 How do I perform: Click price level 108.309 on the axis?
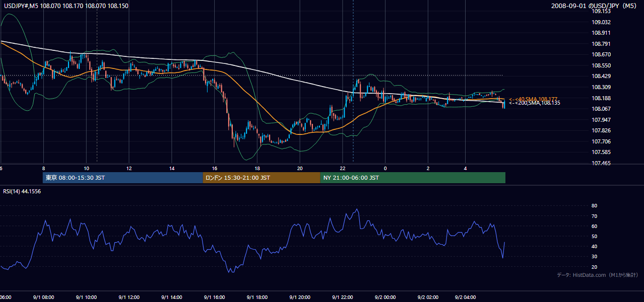[601, 87]
